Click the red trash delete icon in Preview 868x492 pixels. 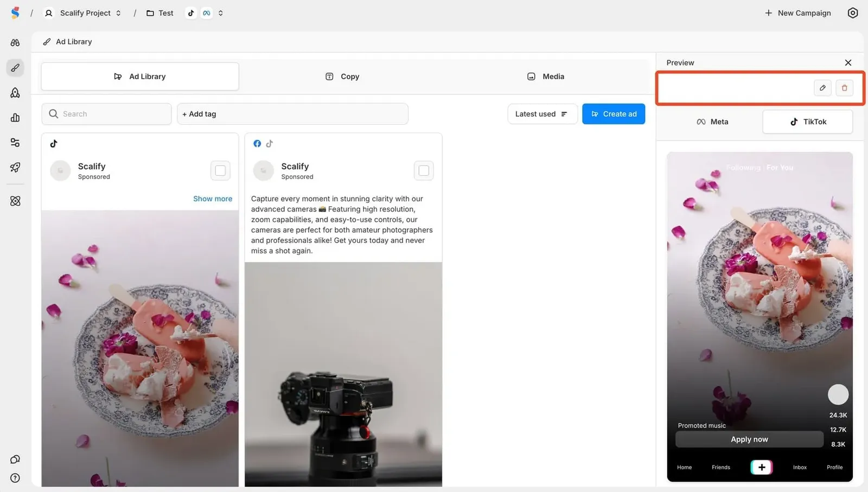click(844, 87)
